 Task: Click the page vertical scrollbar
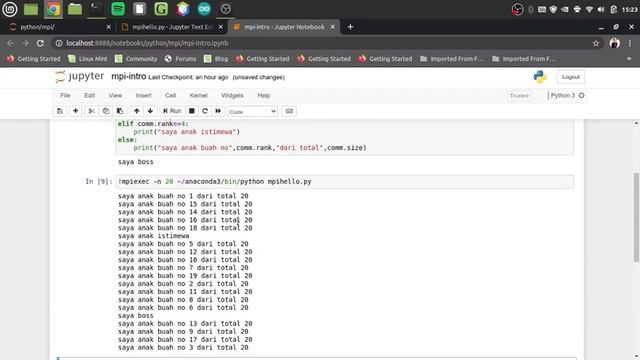636,218
